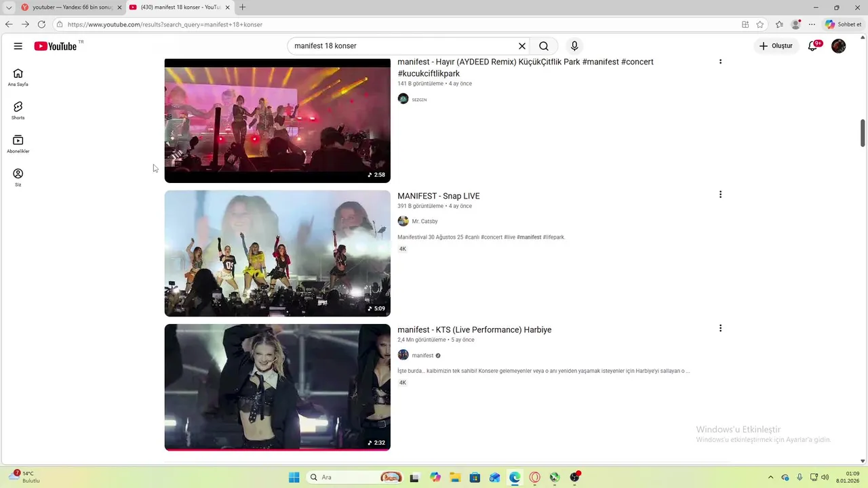Start voice search with the microphone
The height and width of the screenshot is (488, 868).
coord(574,46)
